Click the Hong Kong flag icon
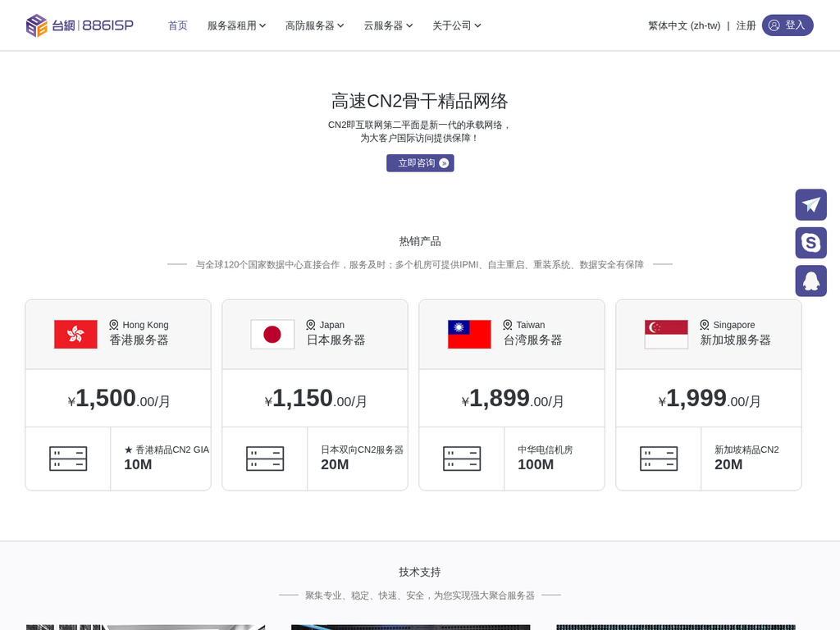 [x=75, y=335]
